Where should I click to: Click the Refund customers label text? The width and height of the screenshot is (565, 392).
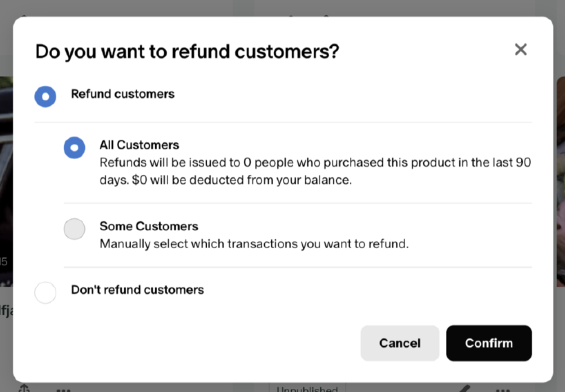(123, 94)
